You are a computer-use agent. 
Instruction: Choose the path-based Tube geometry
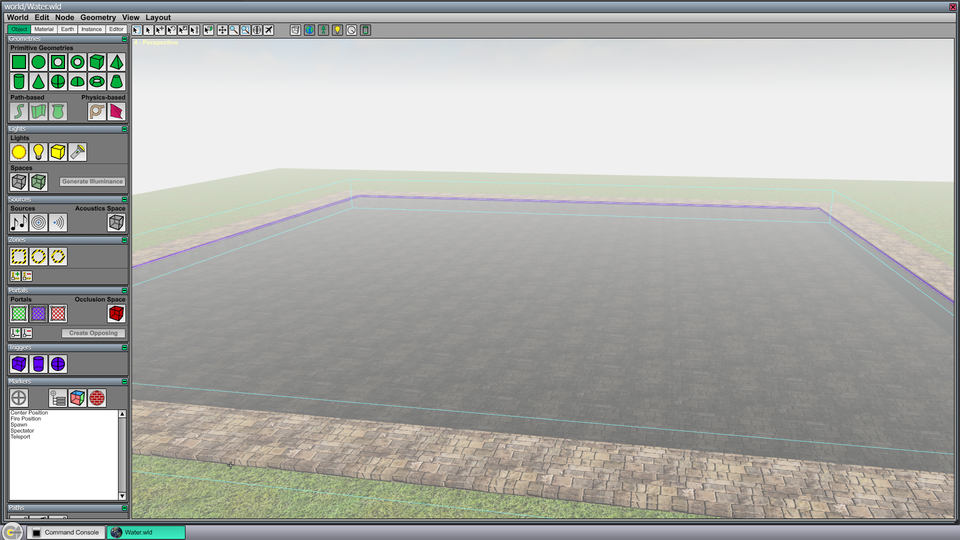(x=19, y=111)
